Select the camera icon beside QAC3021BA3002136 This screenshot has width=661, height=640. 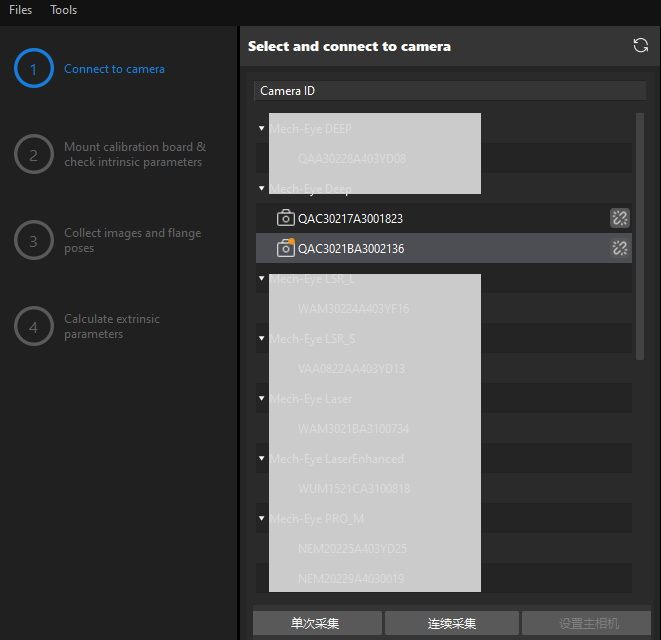coord(285,248)
